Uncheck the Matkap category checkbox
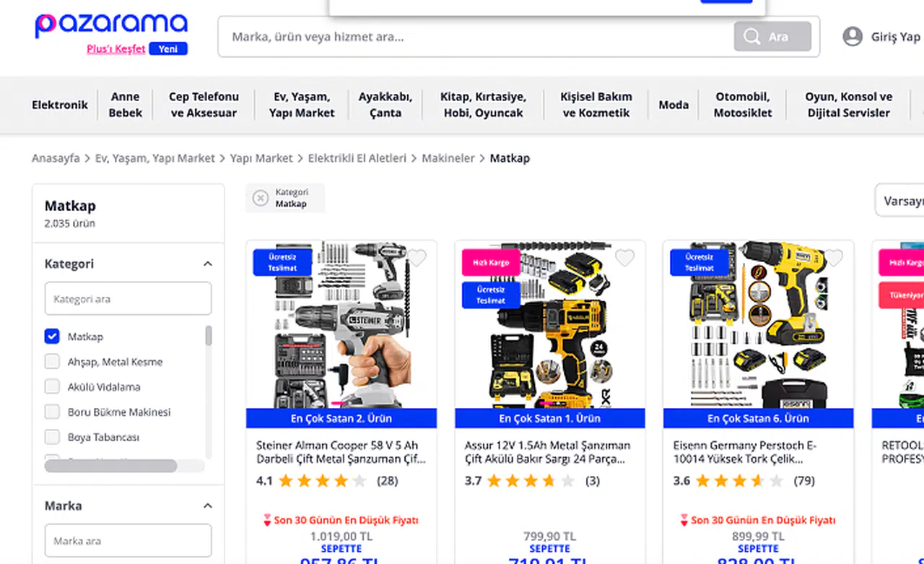The width and height of the screenshot is (924, 564). pyautogui.click(x=52, y=337)
